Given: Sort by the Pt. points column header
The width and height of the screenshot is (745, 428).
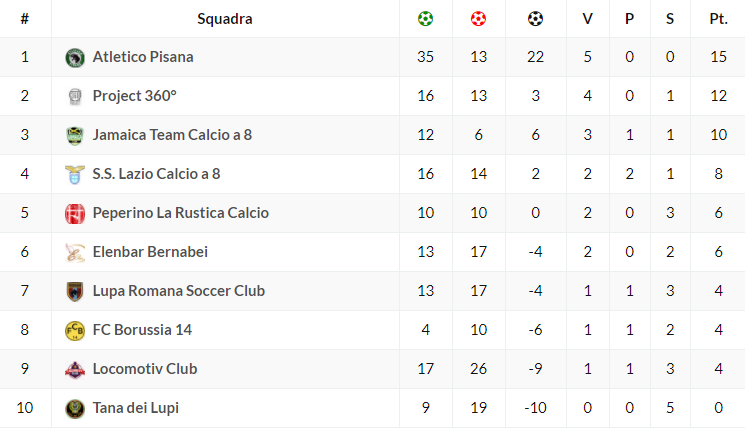Looking at the screenshot, I should coord(717,18).
